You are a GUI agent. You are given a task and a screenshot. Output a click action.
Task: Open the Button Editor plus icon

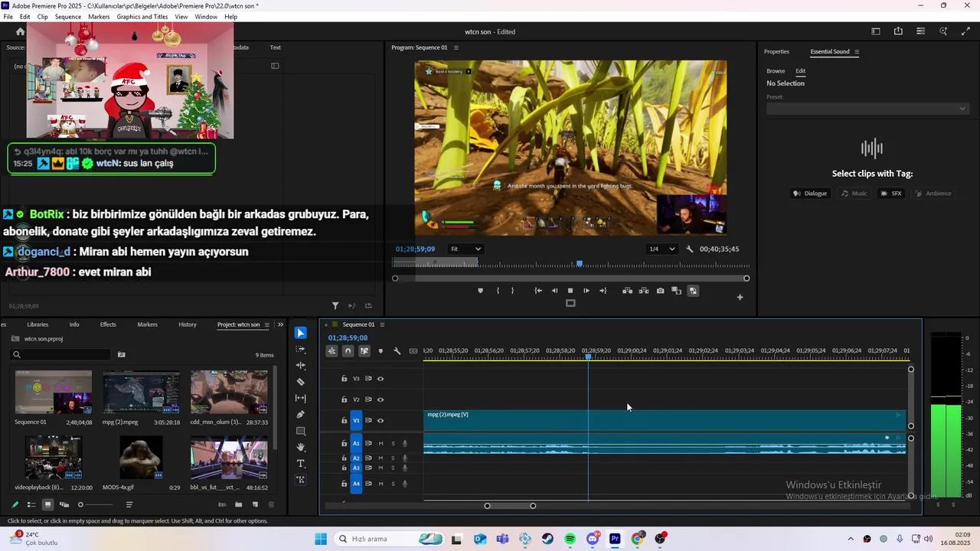tap(740, 297)
